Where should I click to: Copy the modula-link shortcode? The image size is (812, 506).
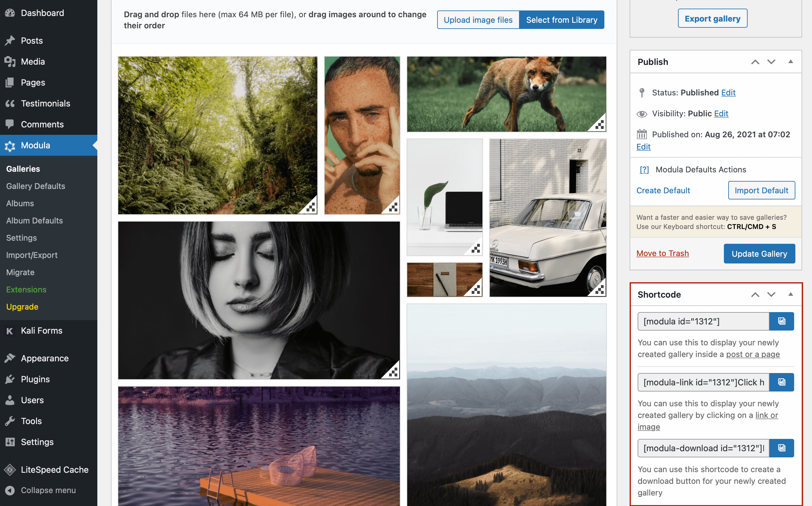(x=782, y=382)
